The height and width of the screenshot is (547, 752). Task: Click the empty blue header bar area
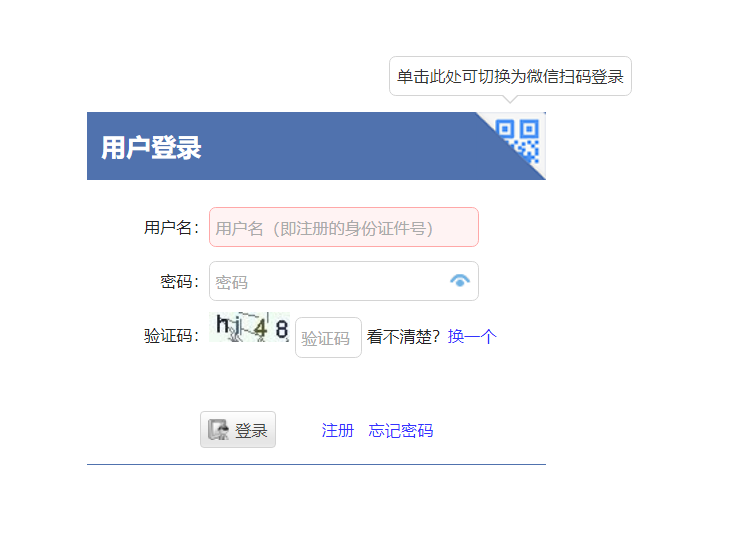(340, 147)
